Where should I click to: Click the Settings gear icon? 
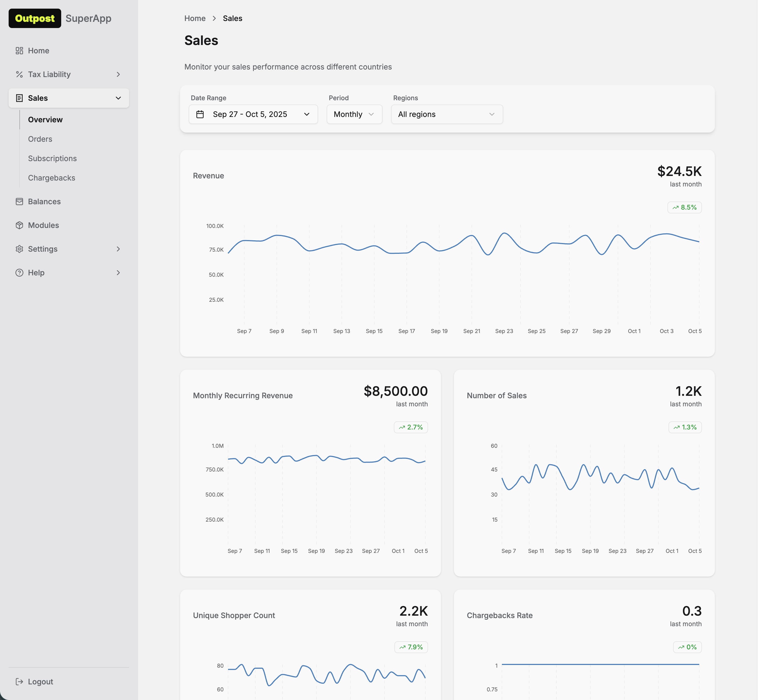click(x=19, y=249)
